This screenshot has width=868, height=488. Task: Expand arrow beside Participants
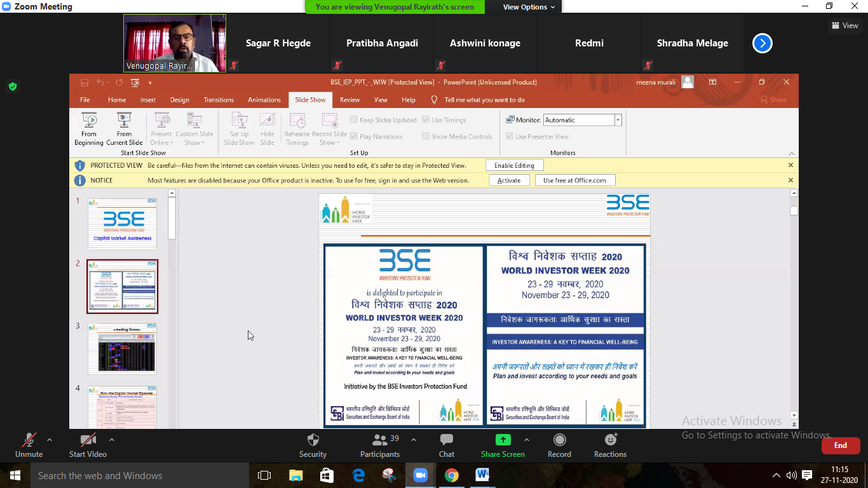[x=414, y=440]
